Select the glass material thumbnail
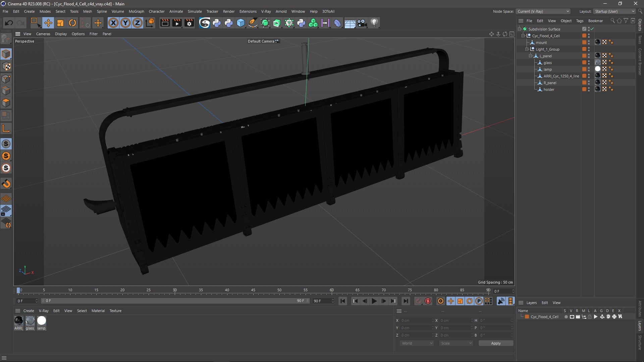Image resolution: width=644 pixels, height=362 pixels. click(x=30, y=321)
